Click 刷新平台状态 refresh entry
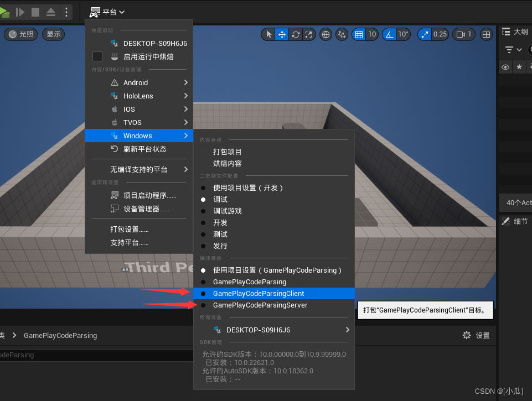 (x=139, y=149)
